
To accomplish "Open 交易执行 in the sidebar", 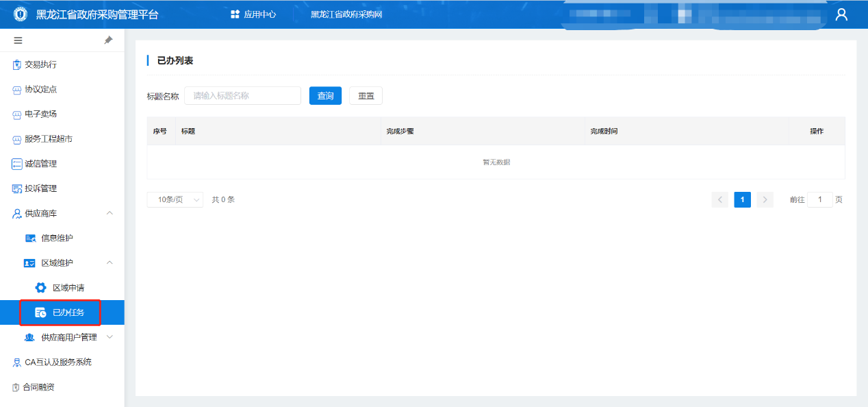I will 40,64.
